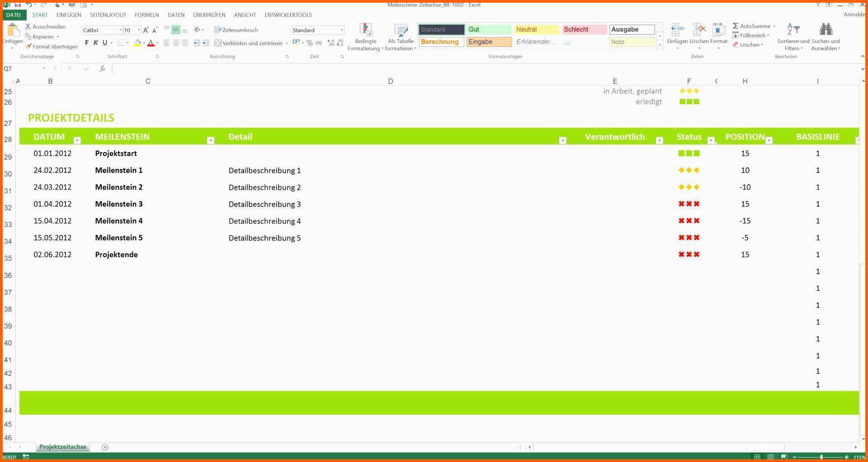The image size is (868, 462).
Task: Expand the cell styles gallery
Action: point(660,44)
